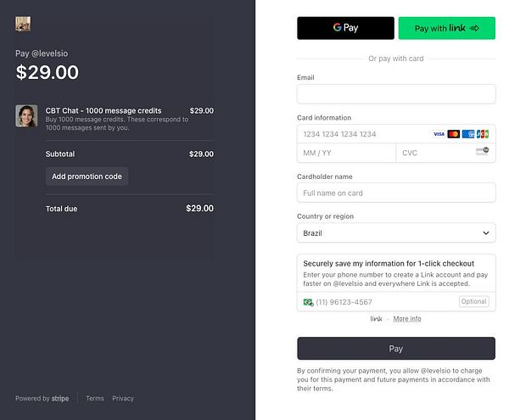Select the MM / YY expiry field
509x420 pixels.
pos(346,153)
